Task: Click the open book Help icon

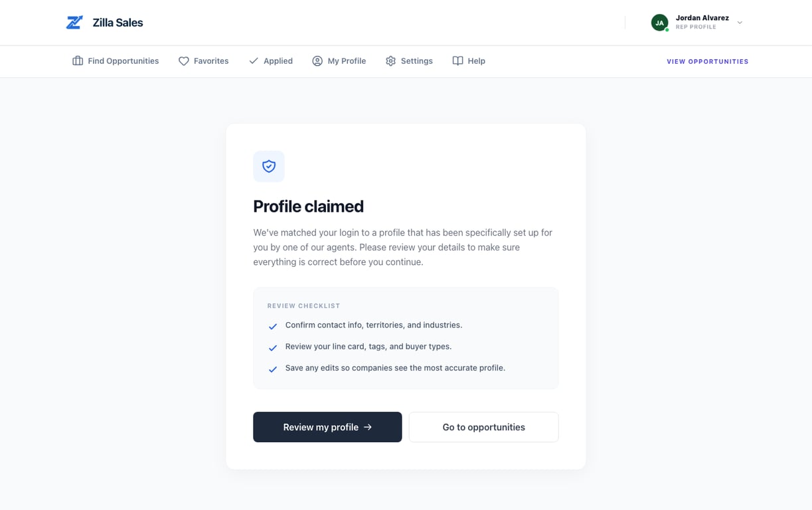Action: (x=457, y=61)
